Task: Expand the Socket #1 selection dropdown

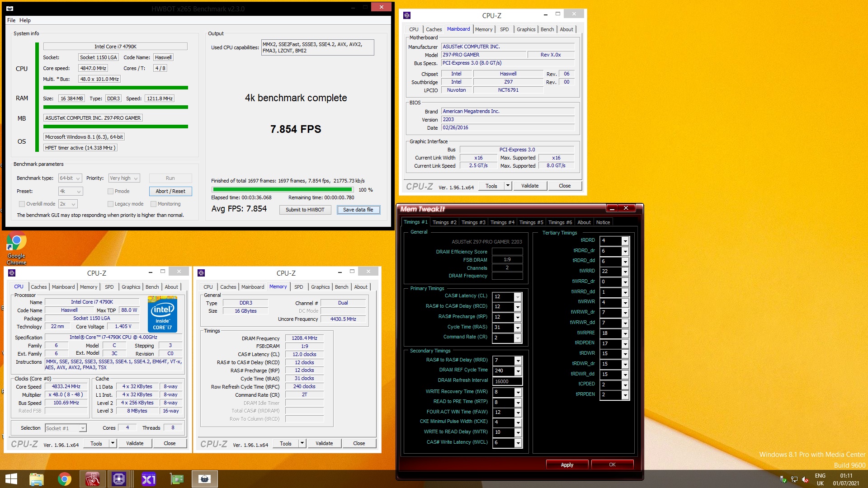Action: click(83, 428)
